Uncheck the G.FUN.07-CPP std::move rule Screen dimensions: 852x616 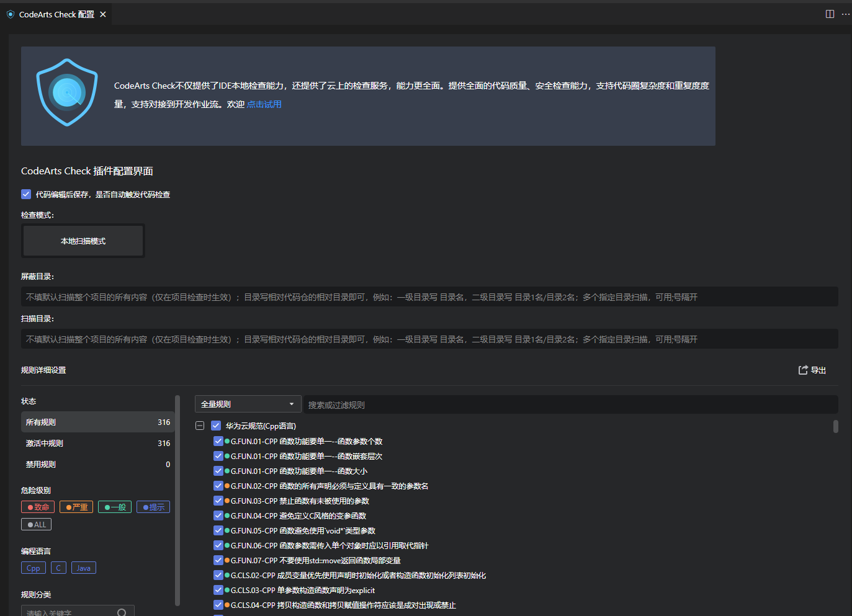[218, 560]
